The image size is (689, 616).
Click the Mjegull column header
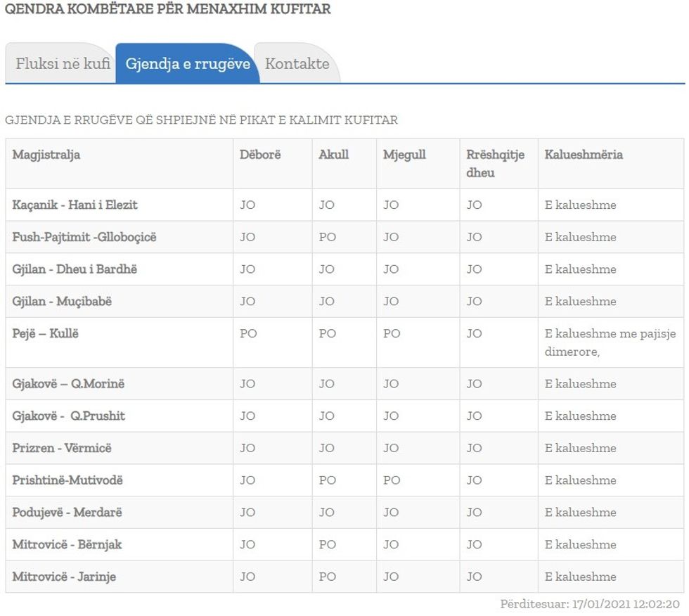click(404, 155)
